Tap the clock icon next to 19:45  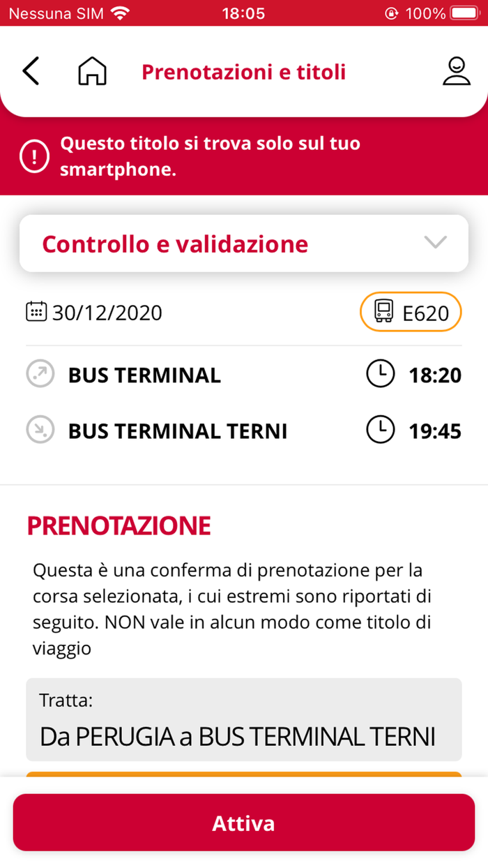[x=380, y=431]
